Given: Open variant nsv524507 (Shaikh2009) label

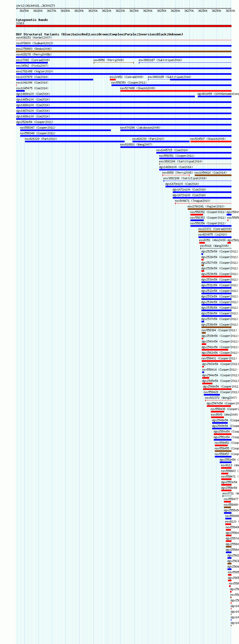Looking at the screenshot, I should (x=208, y=139).
